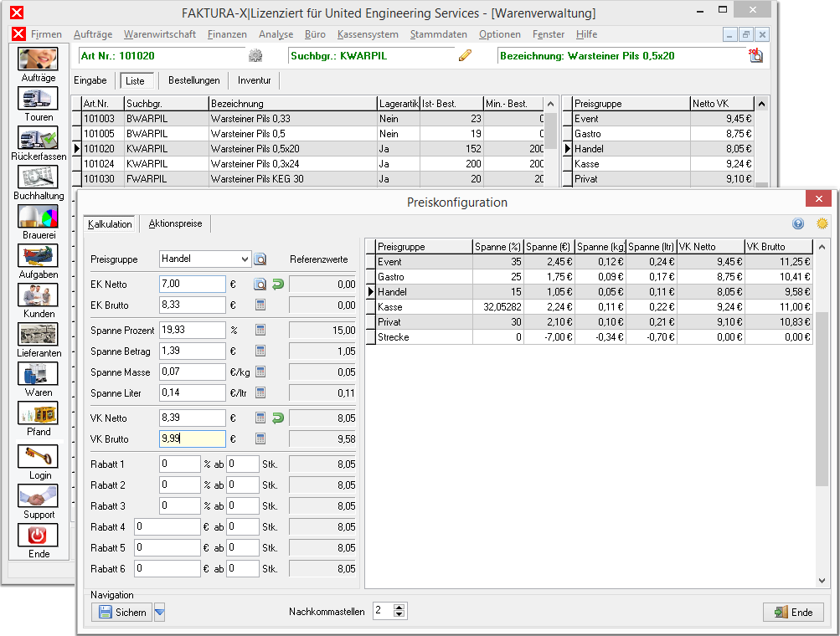Image resolution: width=840 pixels, height=636 pixels.
Task: Switch to the Bestellungen tab
Action: 194,80
